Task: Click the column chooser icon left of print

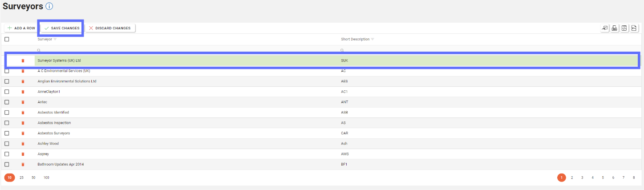Action: [604, 28]
